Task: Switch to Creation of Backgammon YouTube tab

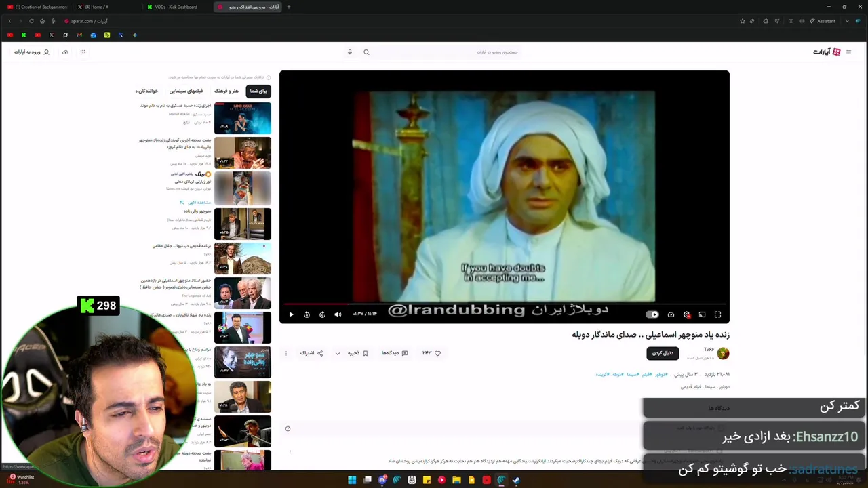Action: pos(37,7)
